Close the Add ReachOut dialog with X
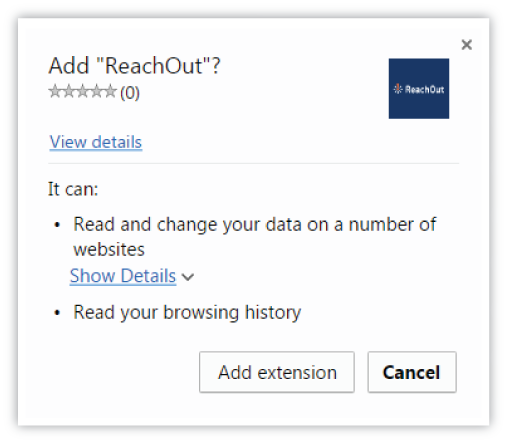The height and width of the screenshot is (446, 508). pyautogui.click(x=467, y=45)
